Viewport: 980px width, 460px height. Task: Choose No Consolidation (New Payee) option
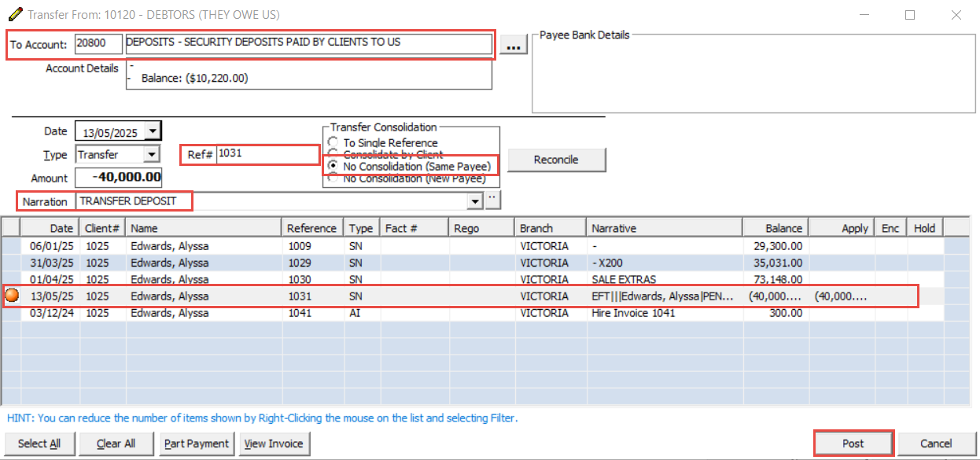[333, 178]
